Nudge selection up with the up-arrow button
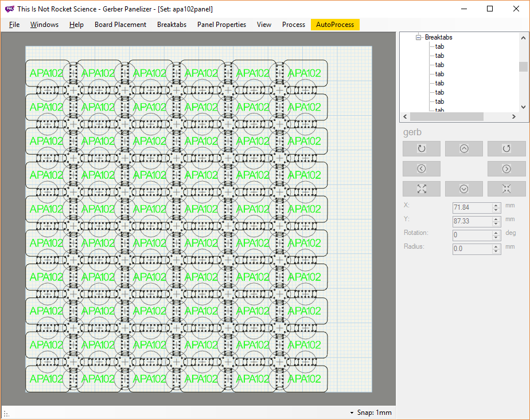This screenshot has height=420, width=530. click(463, 148)
